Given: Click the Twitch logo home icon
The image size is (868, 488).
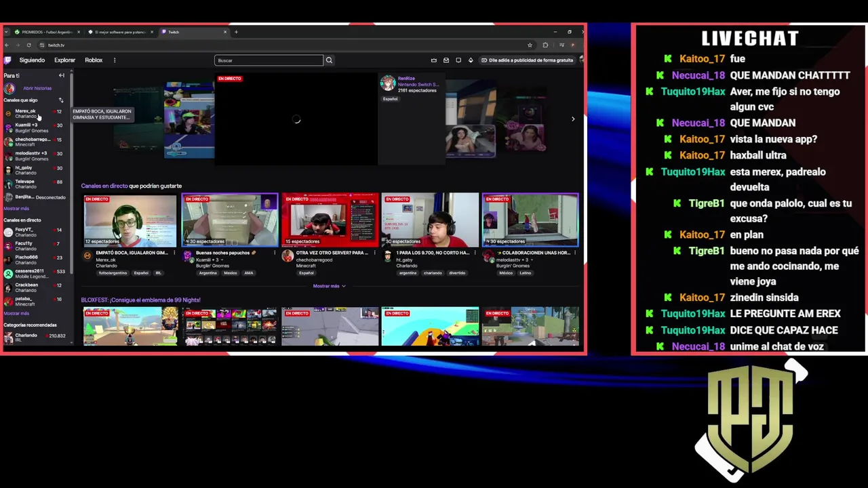Looking at the screenshot, I should click(x=7, y=60).
